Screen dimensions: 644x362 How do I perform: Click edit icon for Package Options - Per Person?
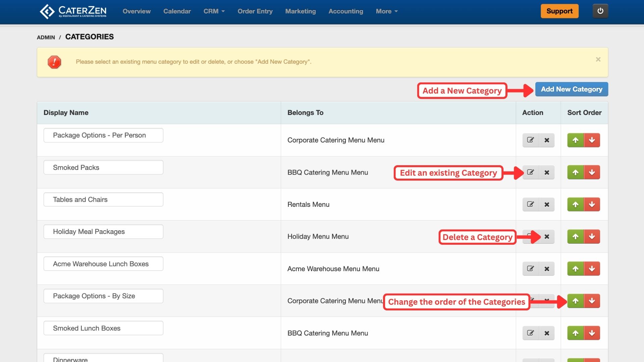pyautogui.click(x=531, y=140)
